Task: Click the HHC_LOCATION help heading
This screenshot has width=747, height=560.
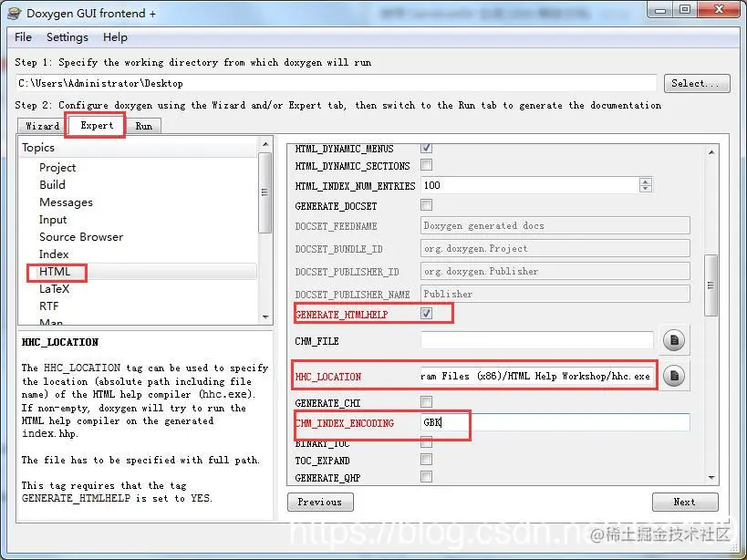Action: point(60,342)
